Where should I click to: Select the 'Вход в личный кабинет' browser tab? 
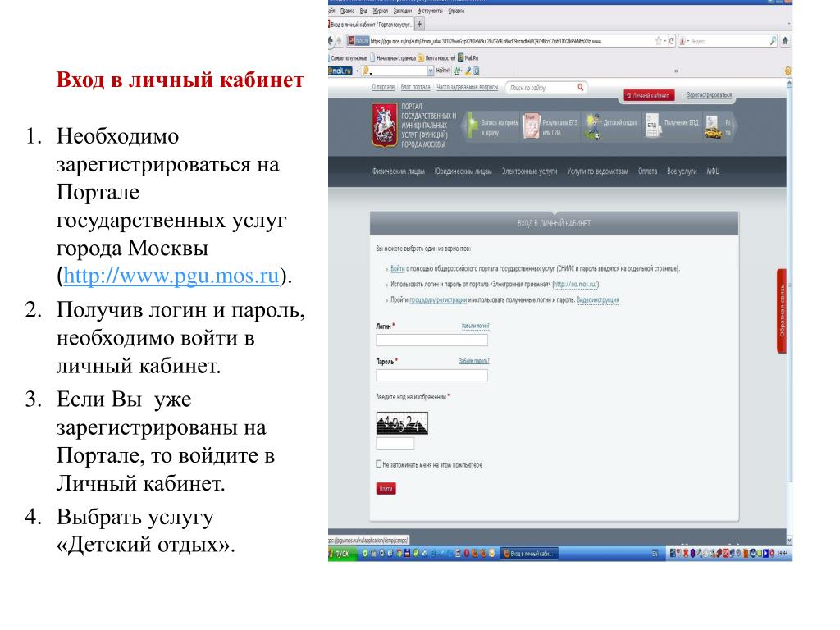tap(371, 25)
